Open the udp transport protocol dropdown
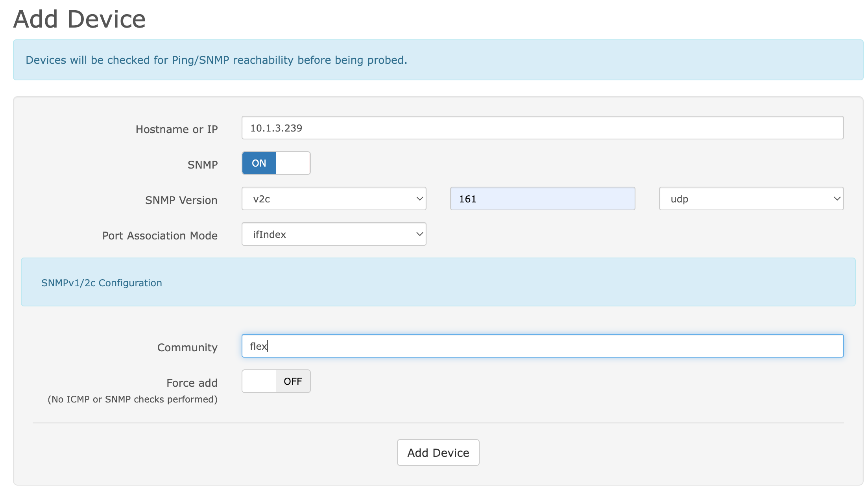Screen dimensions: 868x497 pyautogui.click(x=751, y=198)
